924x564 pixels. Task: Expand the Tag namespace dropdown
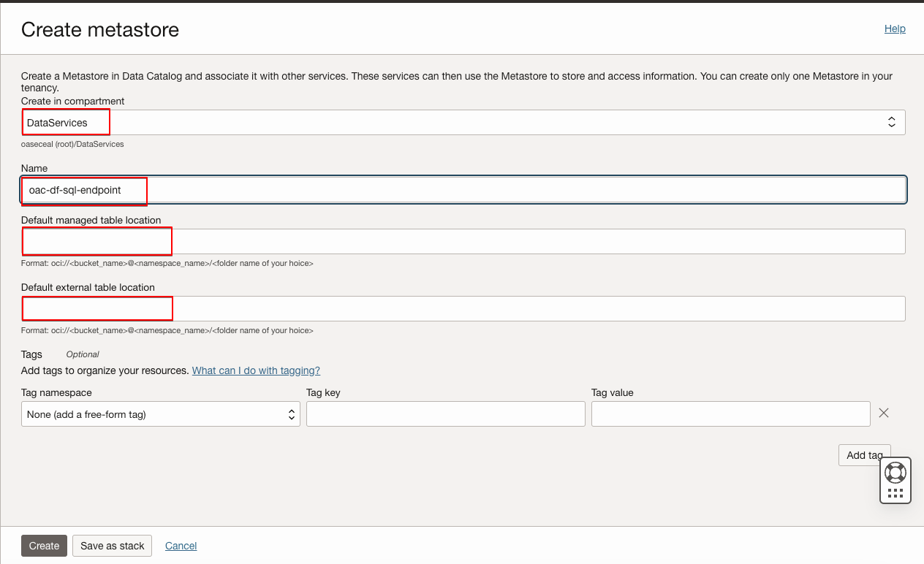(x=160, y=414)
